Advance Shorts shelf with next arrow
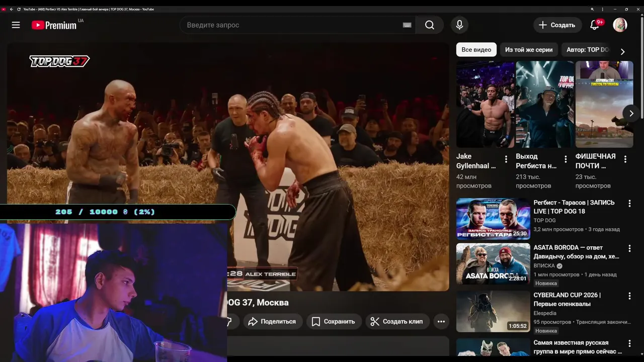This screenshot has height=362, width=644. [x=631, y=114]
